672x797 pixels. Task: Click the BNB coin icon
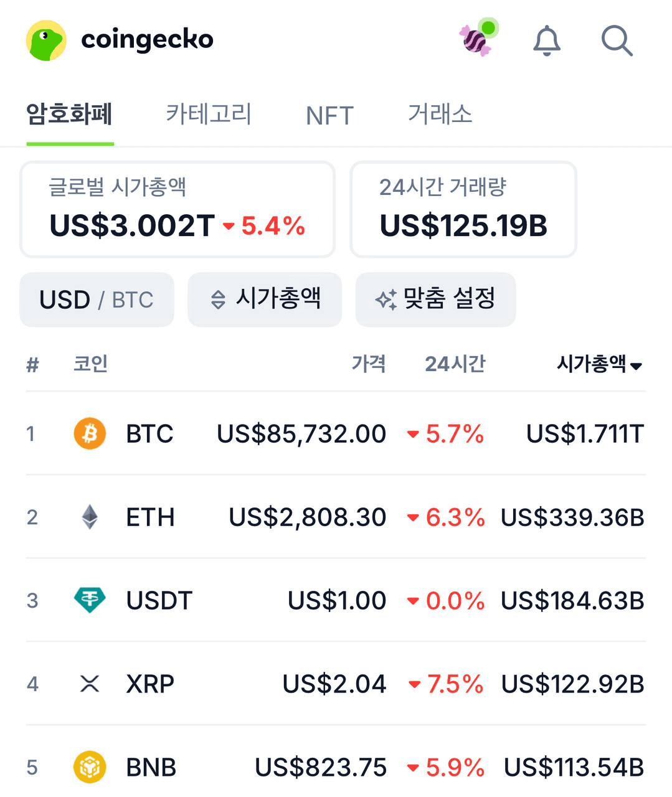90,767
